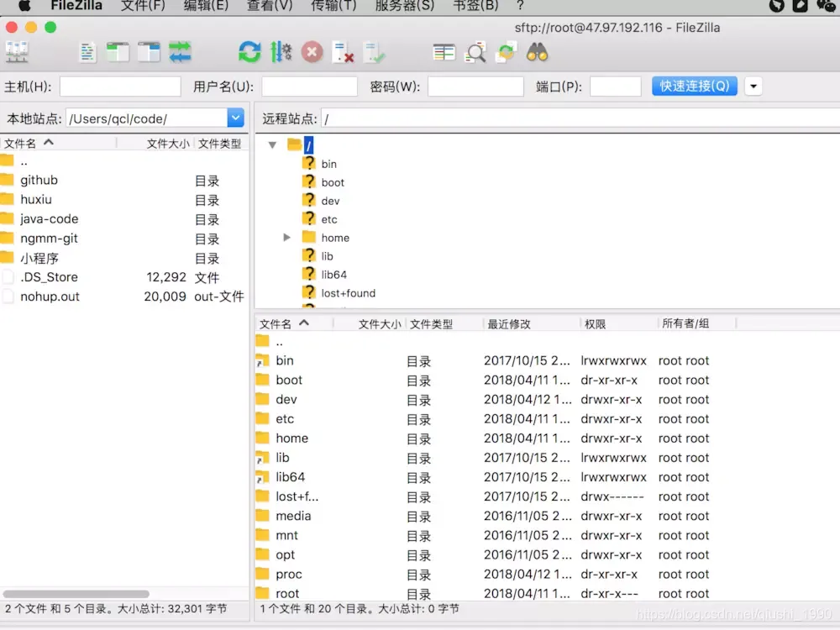Open the local site path dropdown
The width and height of the screenshot is (840, 630).
(236, 118)
